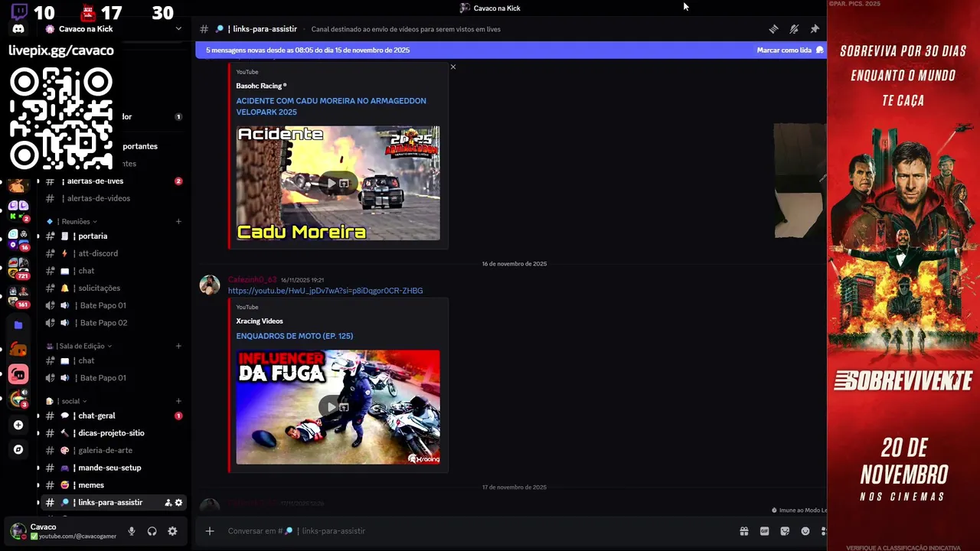Click Marcar como lida button
The height and width of the screenshot is (551, 980).
[x=789, y=50]
